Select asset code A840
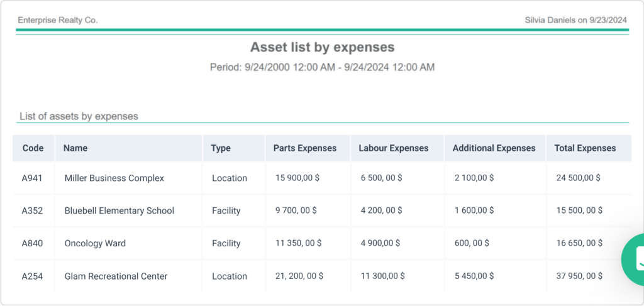The height and width of the screenshot is (306, 644). click(32, 244)
